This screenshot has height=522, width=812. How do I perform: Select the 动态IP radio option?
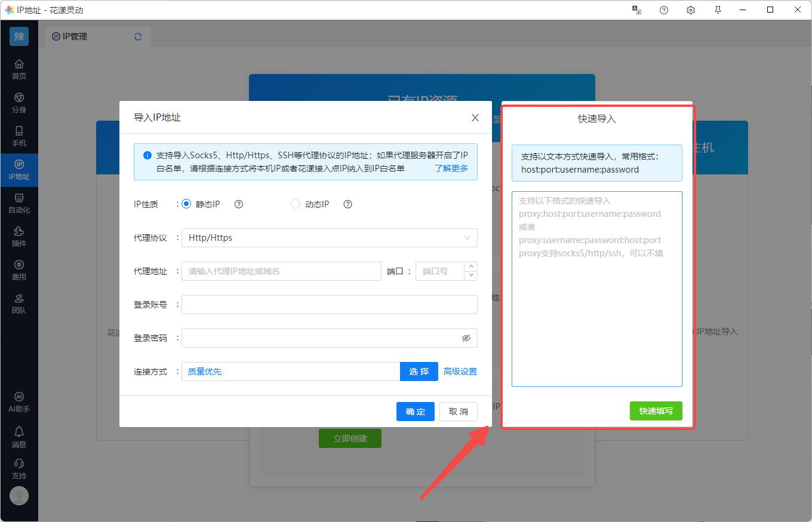click(x=296, y=204)
